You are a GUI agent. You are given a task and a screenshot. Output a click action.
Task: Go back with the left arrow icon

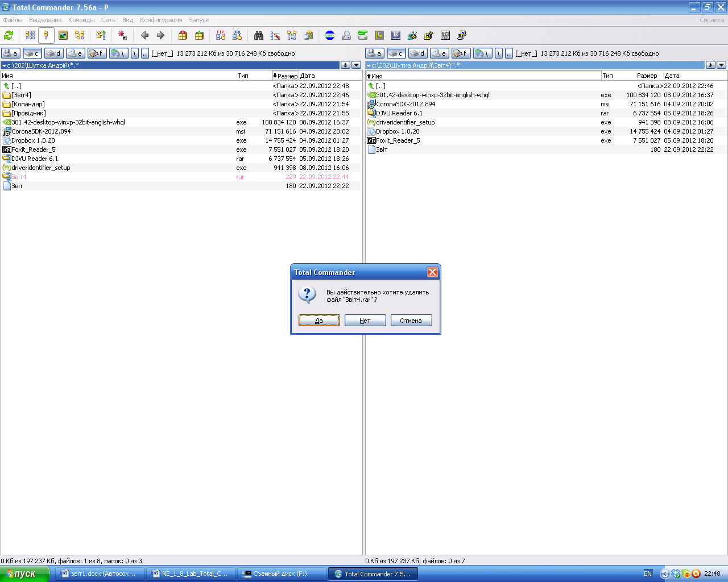pyautogui.click(x=144, y=35)
